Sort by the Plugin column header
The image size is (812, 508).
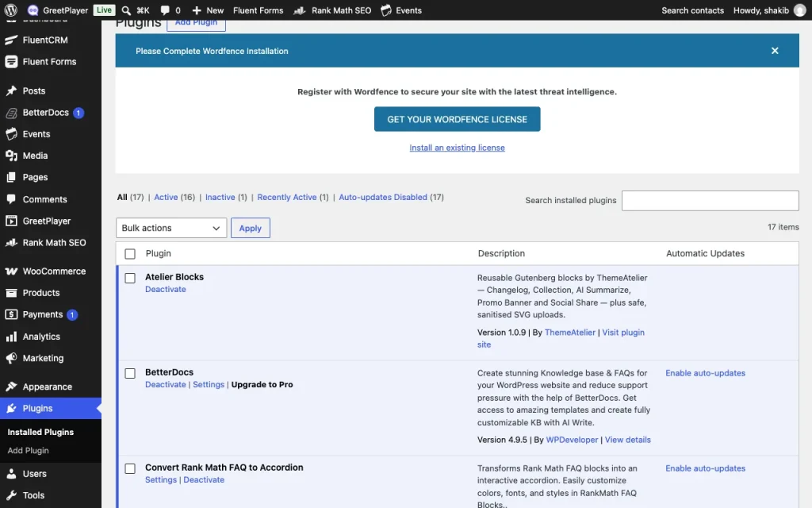158,253
